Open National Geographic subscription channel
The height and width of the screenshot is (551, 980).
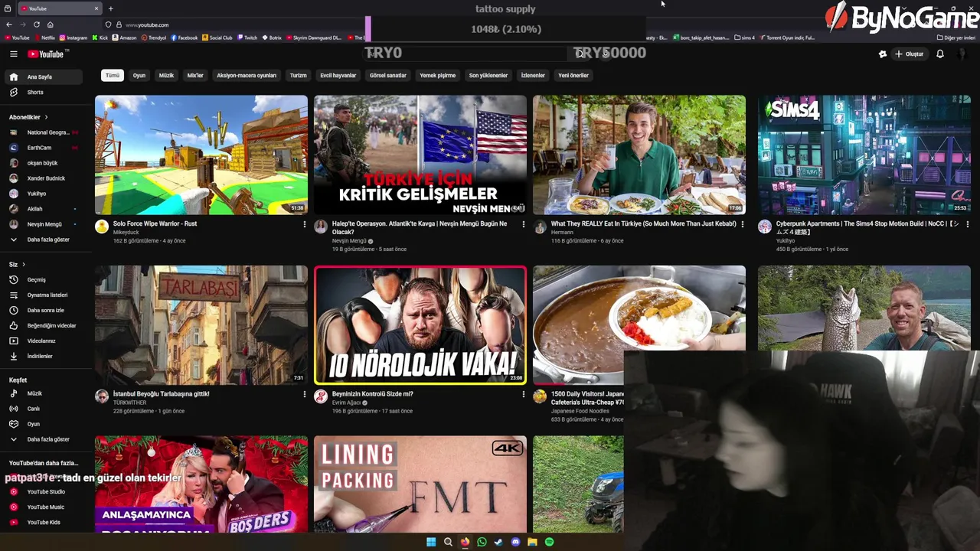click(x=43, y=132)
